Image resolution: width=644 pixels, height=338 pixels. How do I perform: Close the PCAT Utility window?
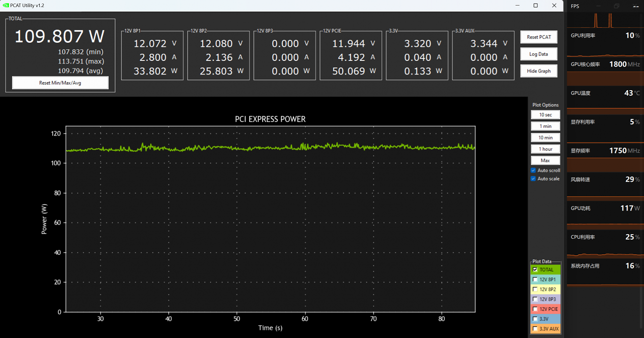point(554,5)
